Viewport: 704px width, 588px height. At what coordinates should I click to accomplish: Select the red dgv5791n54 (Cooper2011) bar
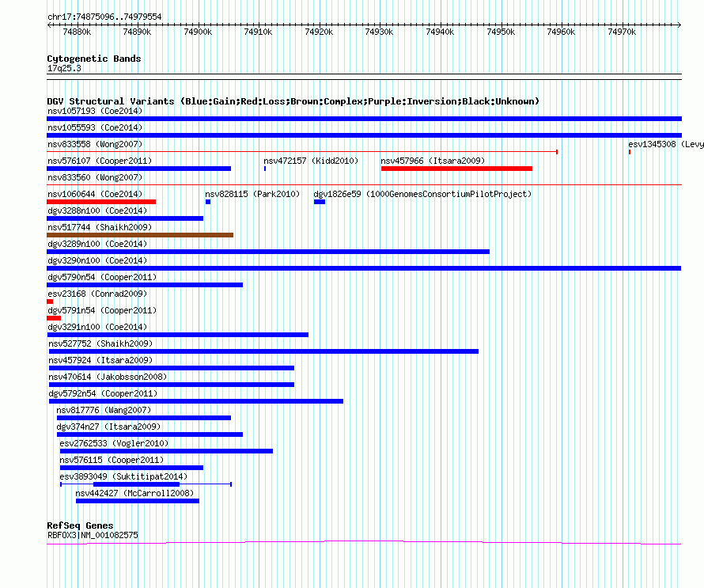(x=54, y=318)
